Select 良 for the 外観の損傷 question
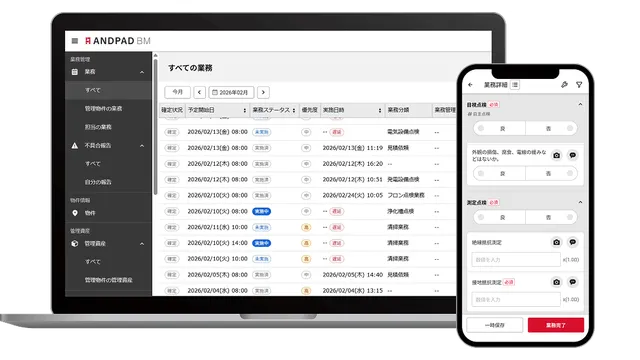 click(x=500, y=173)
